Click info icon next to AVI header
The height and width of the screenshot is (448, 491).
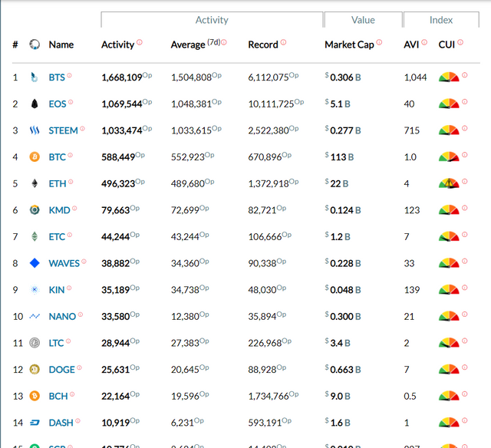tap(424, 42)
